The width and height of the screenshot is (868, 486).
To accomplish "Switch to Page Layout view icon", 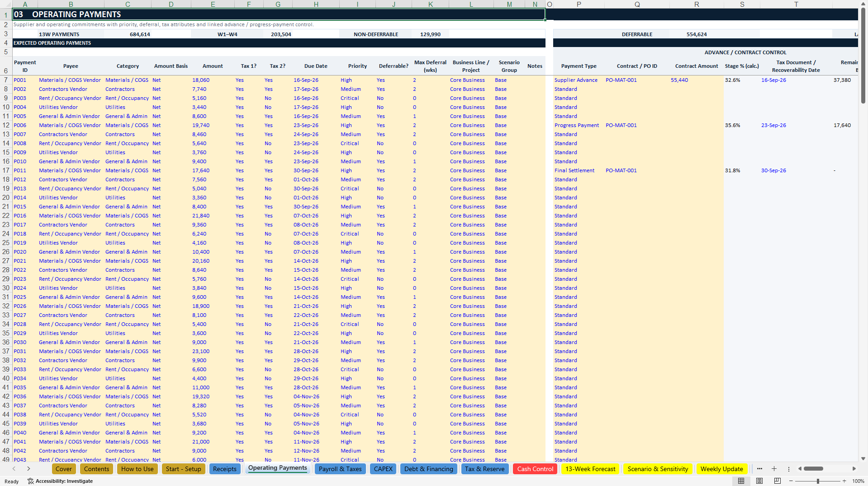I will (x=759, y=481).
